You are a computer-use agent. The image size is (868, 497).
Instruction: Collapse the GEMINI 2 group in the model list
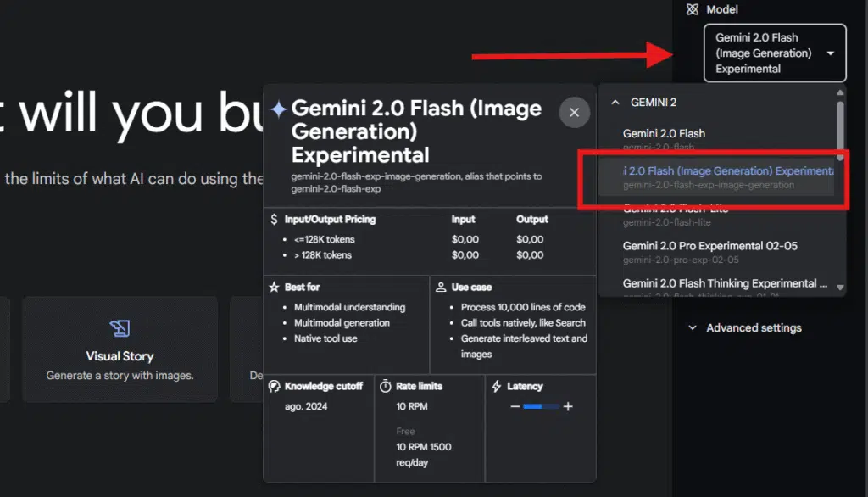coord(615,101)
